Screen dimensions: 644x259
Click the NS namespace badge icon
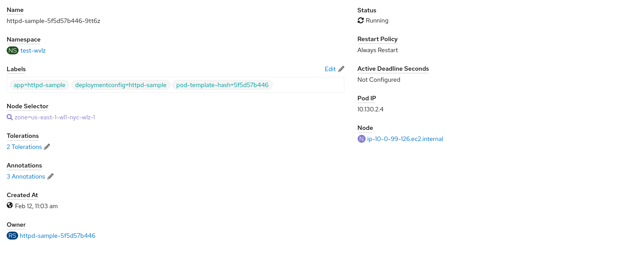pyautogui.click(x=12, y=50)
